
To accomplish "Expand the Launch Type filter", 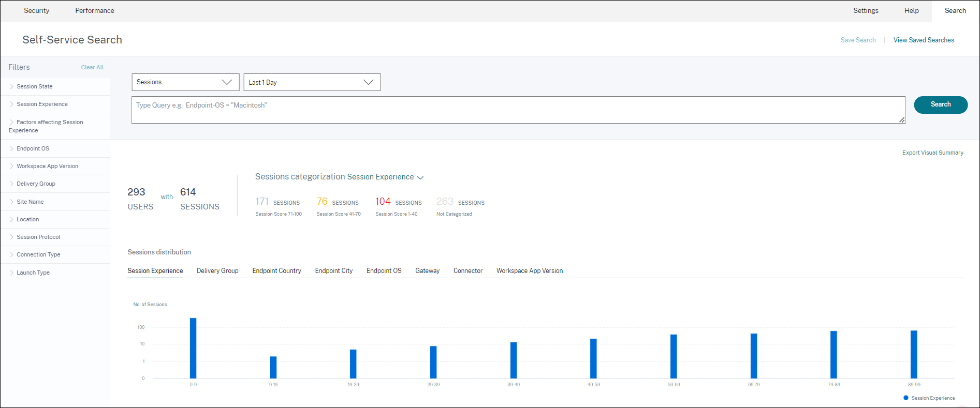I will [33, 273].
